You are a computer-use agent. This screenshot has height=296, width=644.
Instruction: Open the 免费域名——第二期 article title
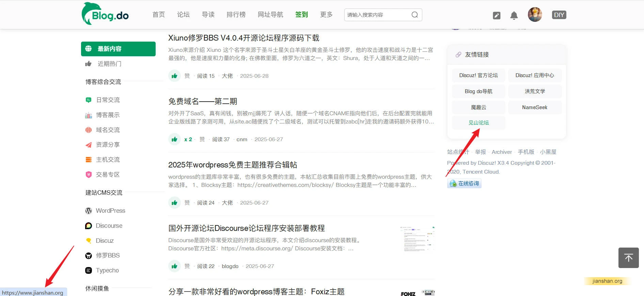[203, 101]
